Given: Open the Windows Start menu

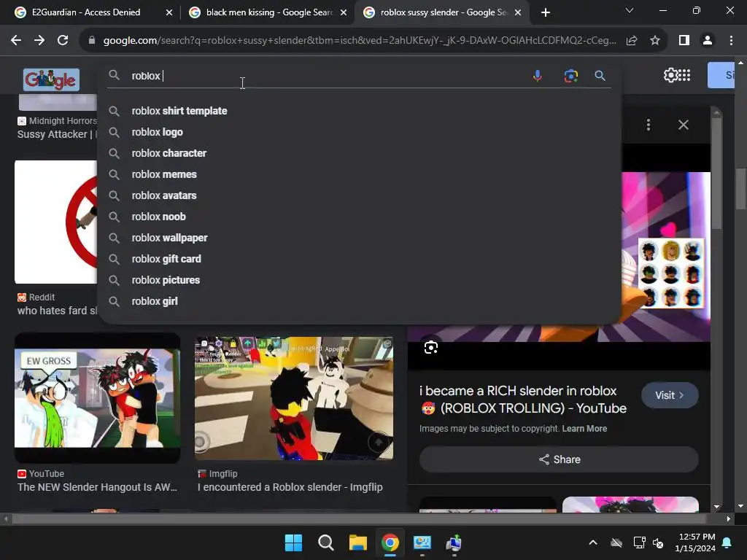Looking at the screenshot, I should tap(293, 542).
